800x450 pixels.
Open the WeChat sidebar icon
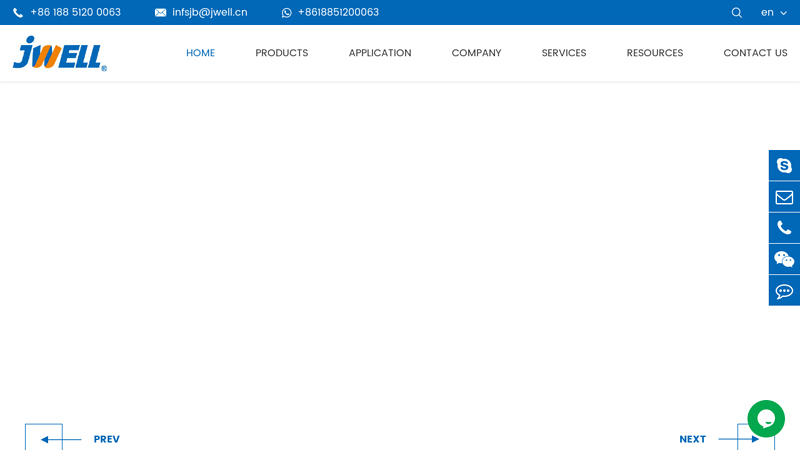pyautogui.click(x=784, y=259)
